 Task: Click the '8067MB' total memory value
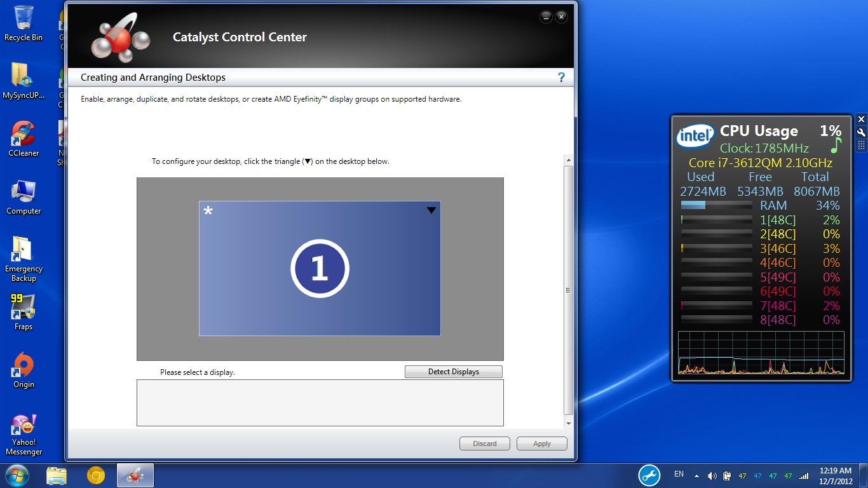pyautogui.click(x=817, y=191)
